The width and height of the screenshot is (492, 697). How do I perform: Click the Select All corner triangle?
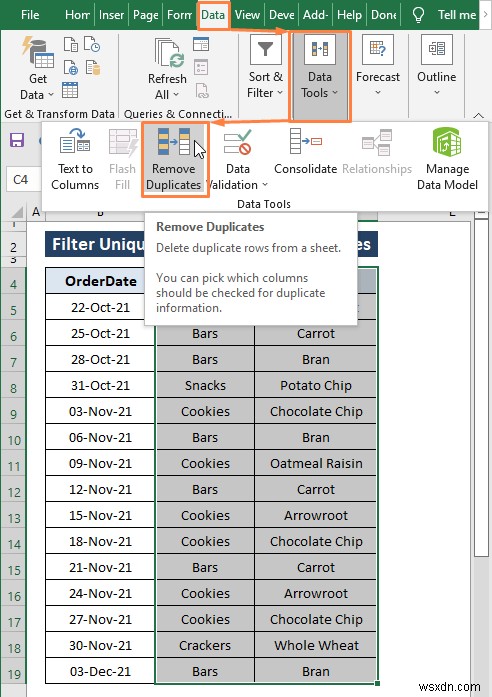17,212
